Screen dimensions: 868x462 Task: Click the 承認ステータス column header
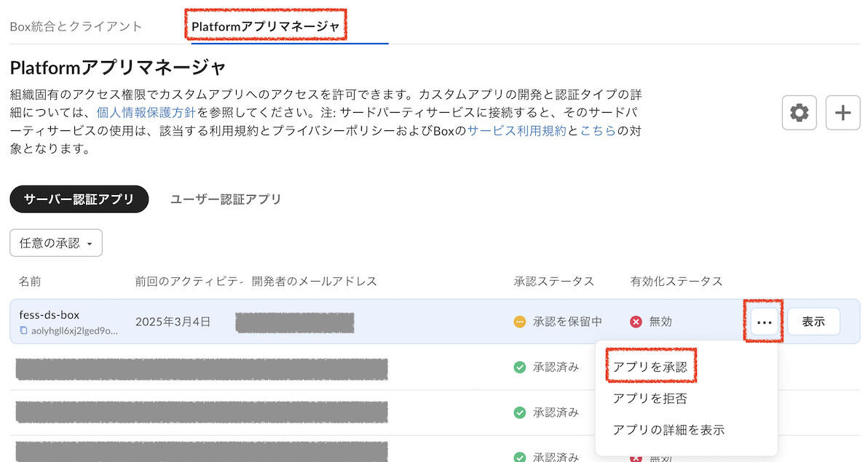click(553, 282)
